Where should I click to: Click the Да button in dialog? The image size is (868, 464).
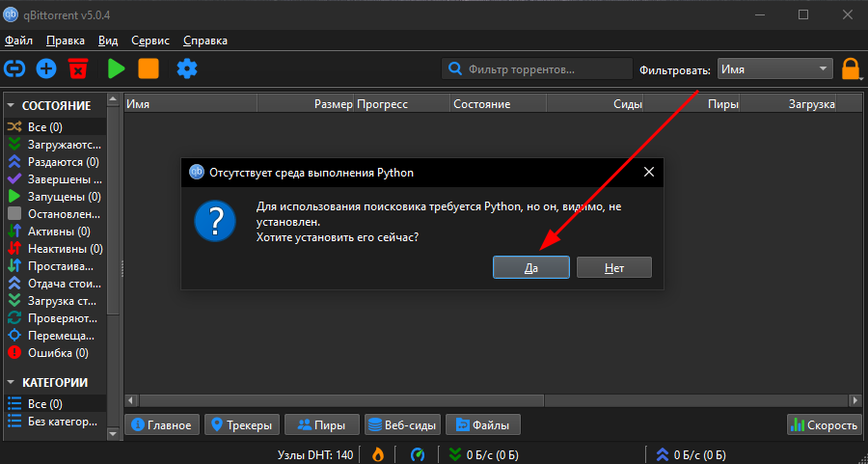[530, 267]
